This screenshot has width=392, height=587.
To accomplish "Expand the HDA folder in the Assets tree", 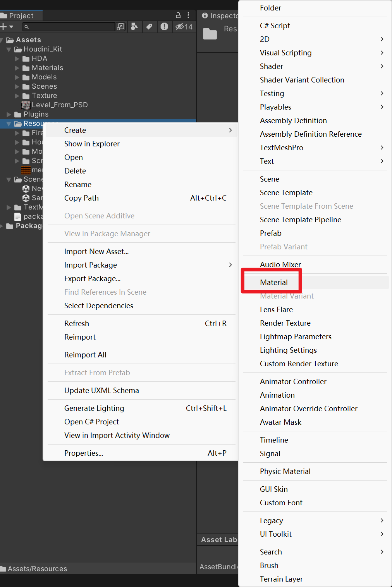I will [17, 58].
